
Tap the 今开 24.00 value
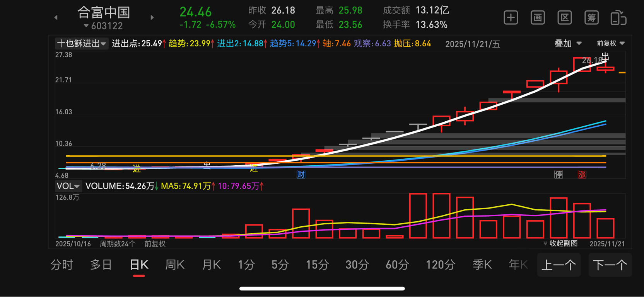pyautogui.click(x=283, y=25)
